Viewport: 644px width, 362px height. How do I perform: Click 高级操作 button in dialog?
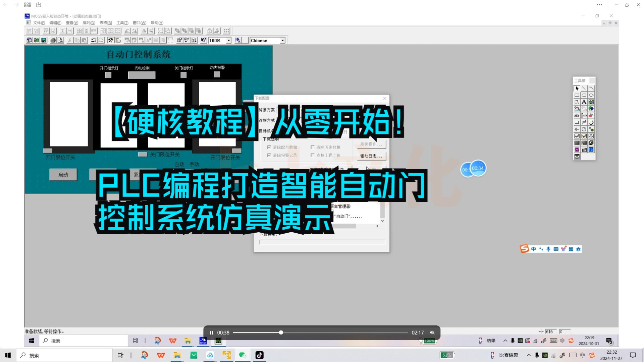371,144
